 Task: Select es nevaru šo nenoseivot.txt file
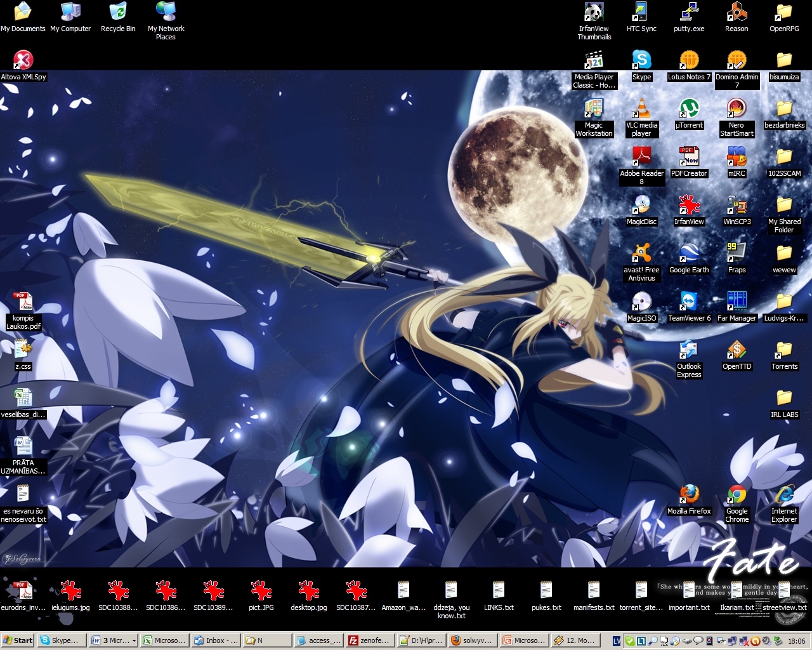(x=23, y=503)
